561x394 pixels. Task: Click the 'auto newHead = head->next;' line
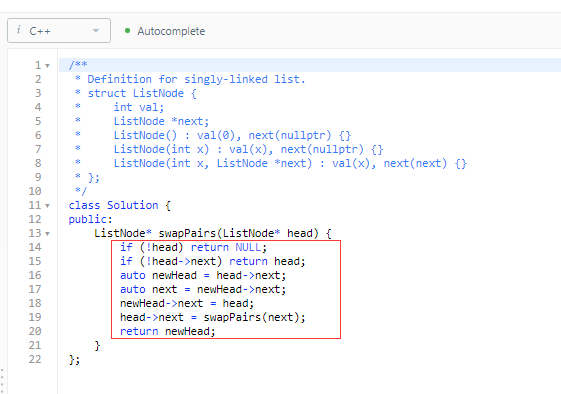[x=203, y=275]
